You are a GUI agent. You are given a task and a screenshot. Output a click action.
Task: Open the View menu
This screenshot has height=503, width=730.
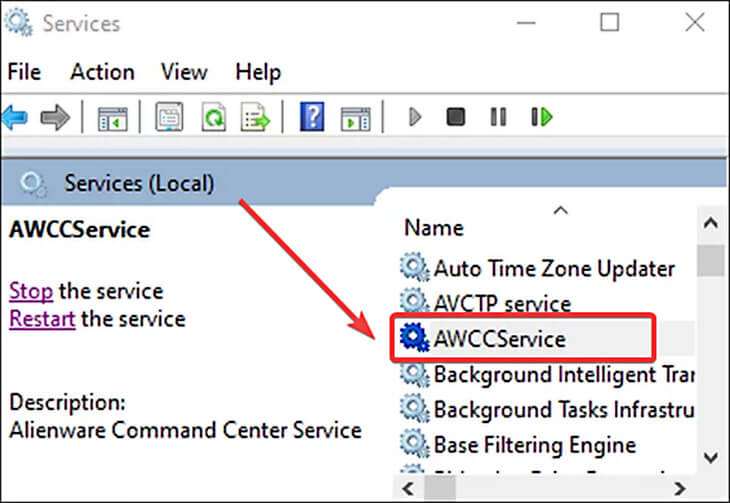(184, 72)
